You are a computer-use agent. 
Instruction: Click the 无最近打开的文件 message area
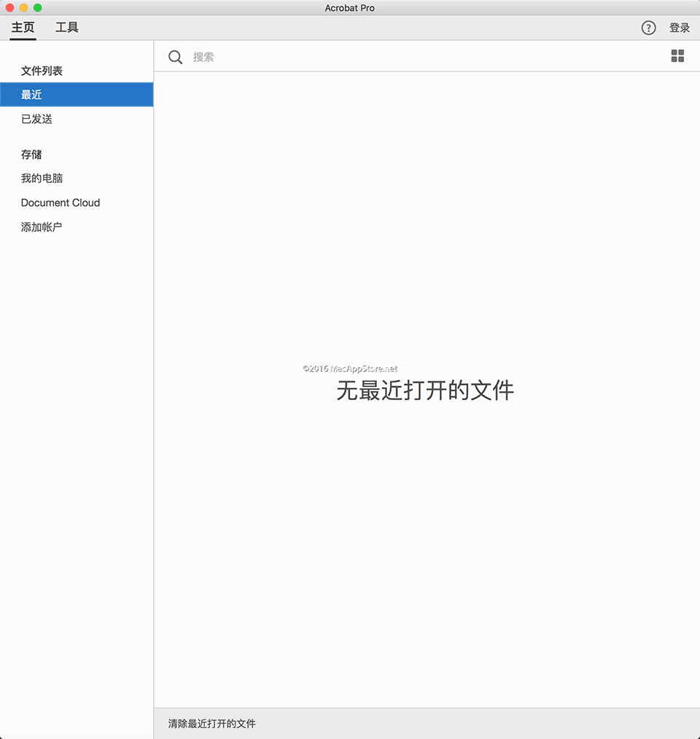tap(425, 391)
